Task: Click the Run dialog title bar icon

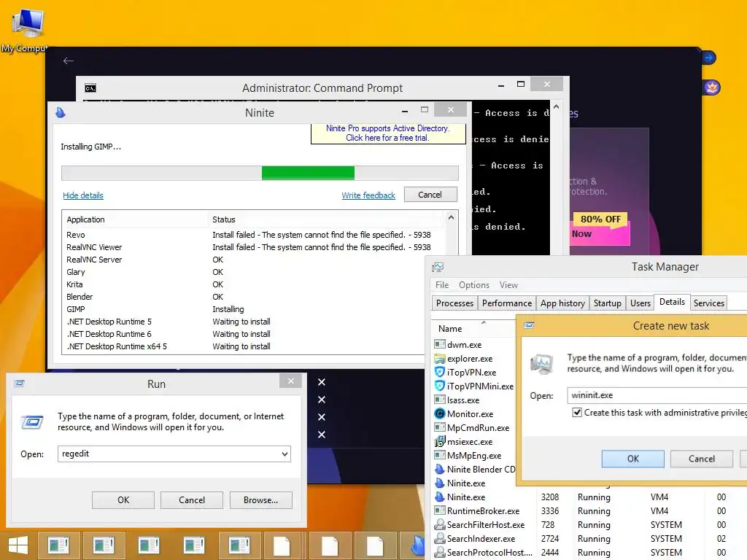Action: point(19,384)
